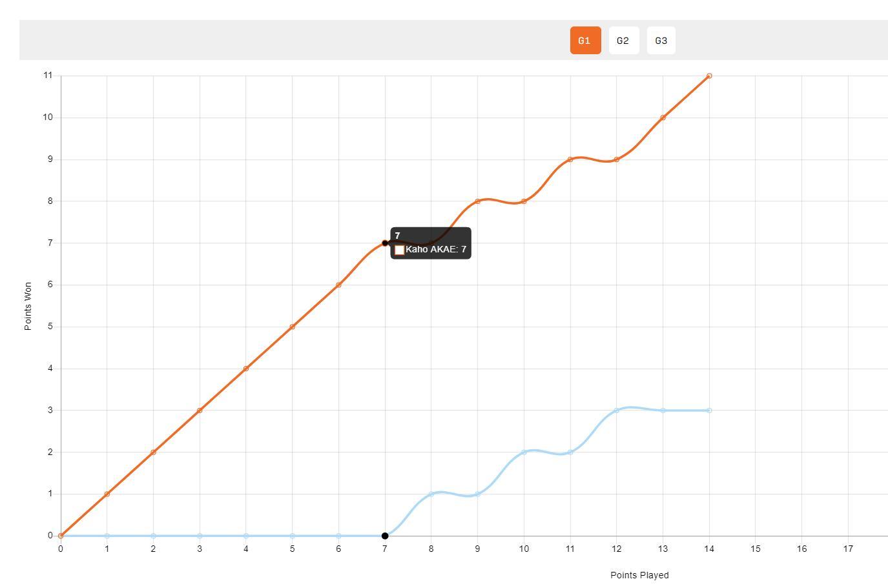Click the 'Points Won' y-axis label
This screenshot has width=888, height=588.
point(28,306)
